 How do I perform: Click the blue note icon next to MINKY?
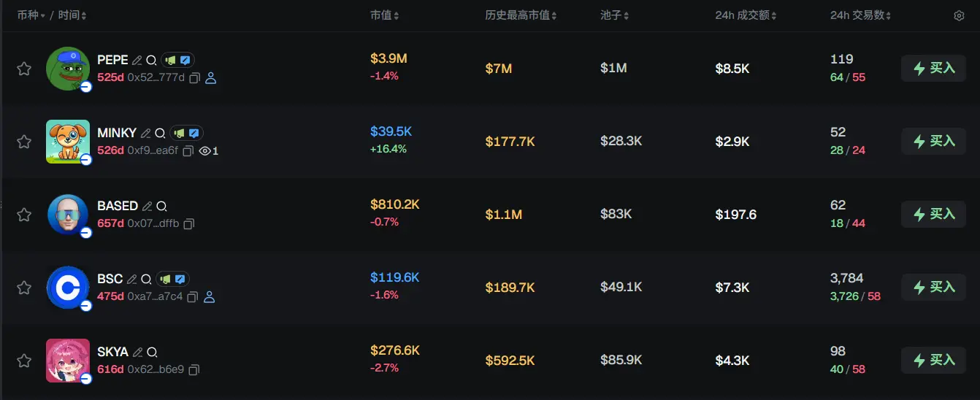(194, 134)
